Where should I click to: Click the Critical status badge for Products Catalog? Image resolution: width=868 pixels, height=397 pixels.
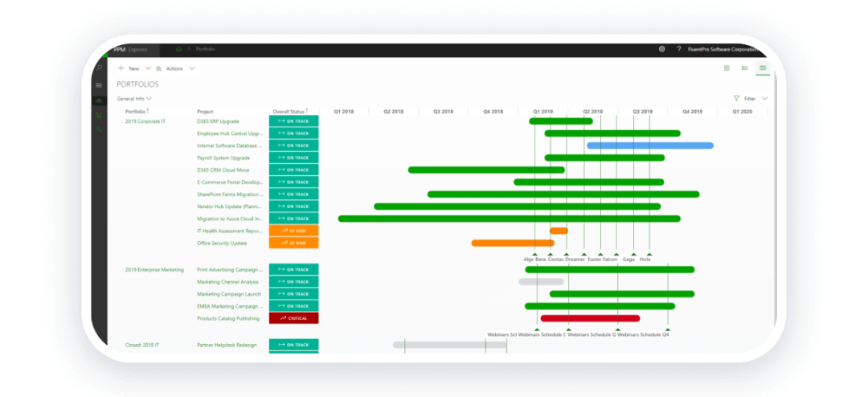pyautogui.click(x=294, y=318)
